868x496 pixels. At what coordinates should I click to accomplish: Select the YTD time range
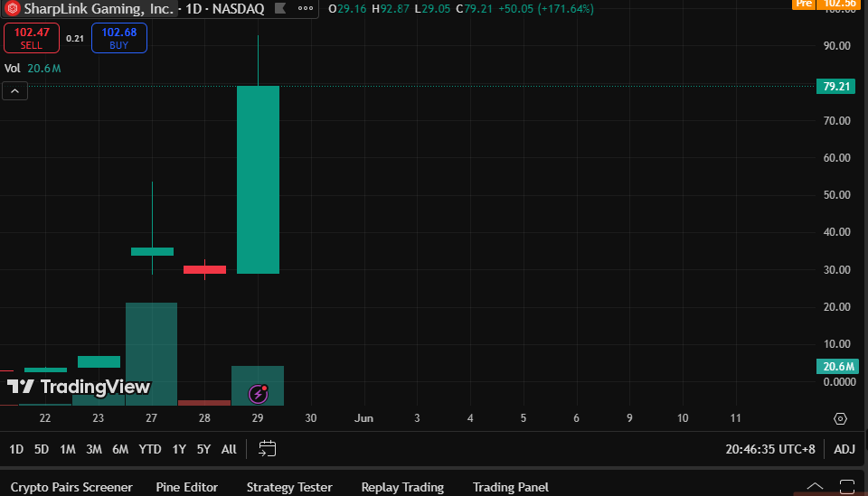click(150, 449)
